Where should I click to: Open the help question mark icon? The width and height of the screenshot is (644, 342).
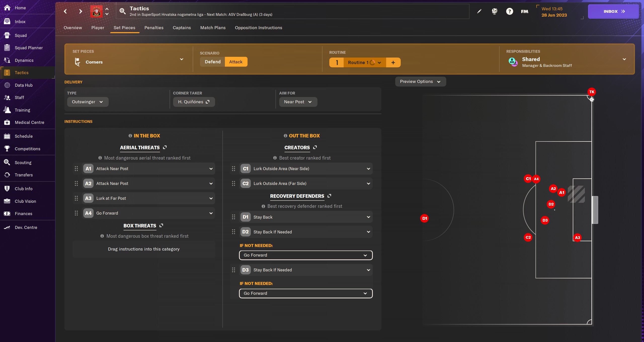point(509,11)
